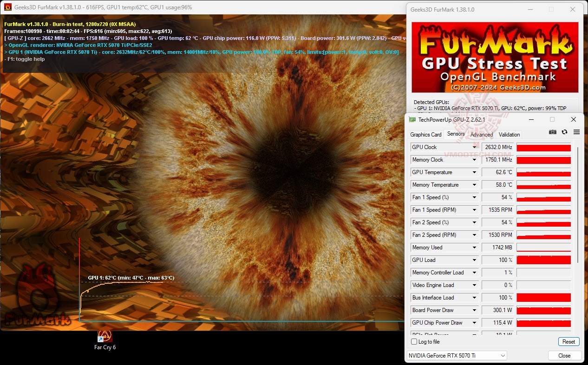Open the Advanced tab in GPU-Z
The image size is (588, 365).
click(482, 135)
